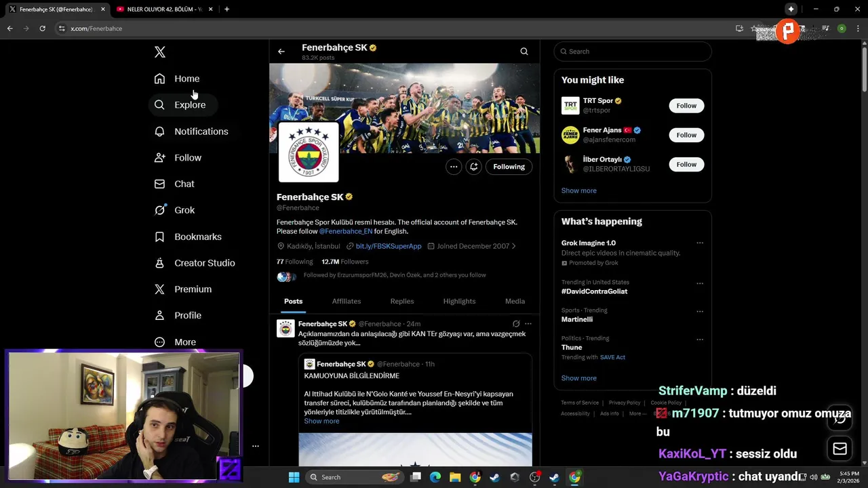View the 12.7M Followers list
Screen dimensions: 868x488
coord(345,262)
